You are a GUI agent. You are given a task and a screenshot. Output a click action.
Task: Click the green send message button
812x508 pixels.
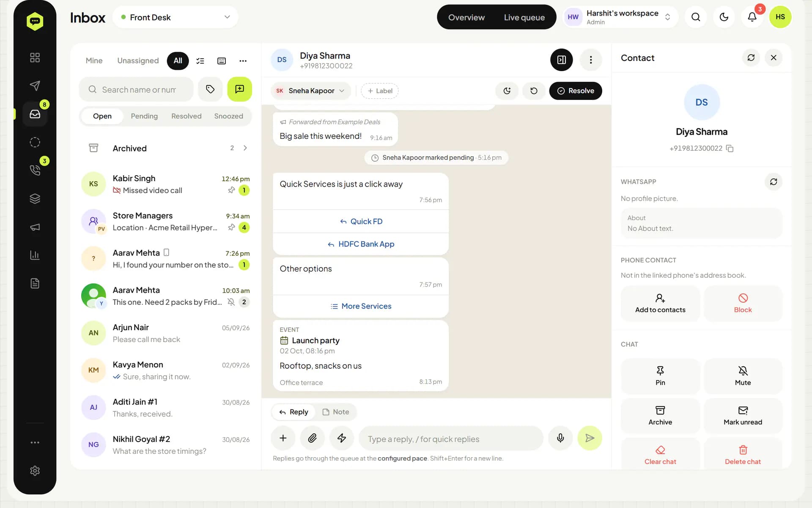tap(590, 438)
